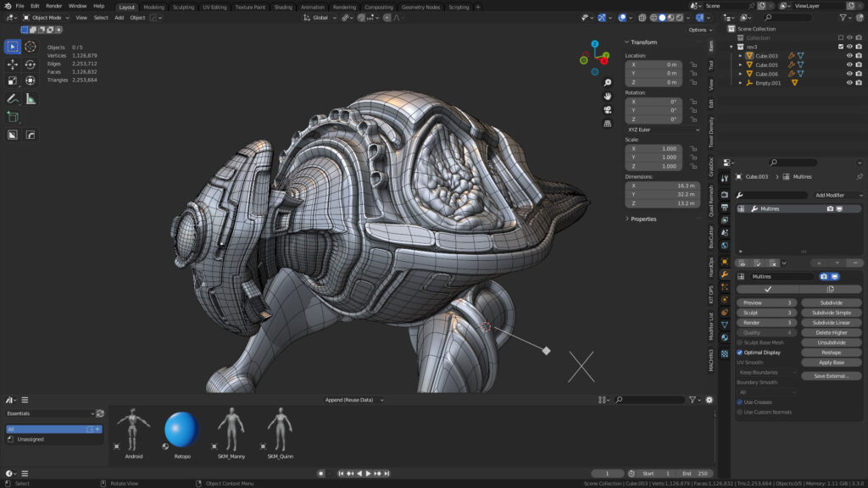Viewport: 868px width, 488px height.
Task: Open the Render menu
Action: point(54,6)
